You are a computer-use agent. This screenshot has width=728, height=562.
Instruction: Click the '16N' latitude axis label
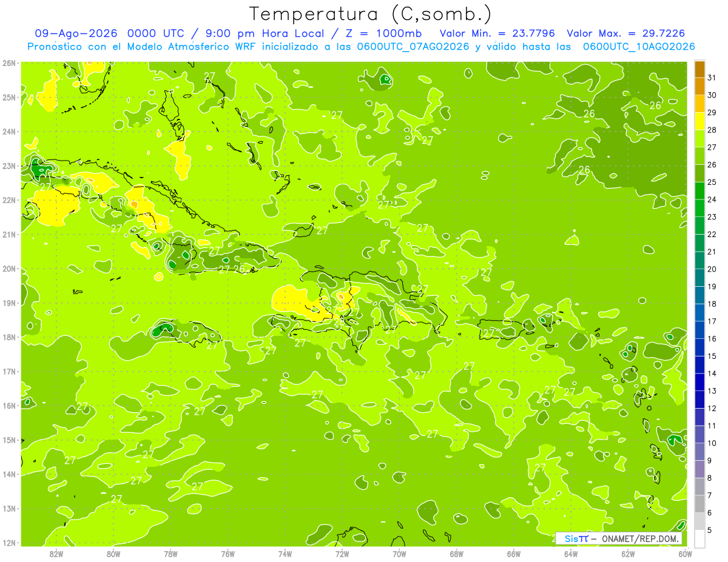[9, 406]
